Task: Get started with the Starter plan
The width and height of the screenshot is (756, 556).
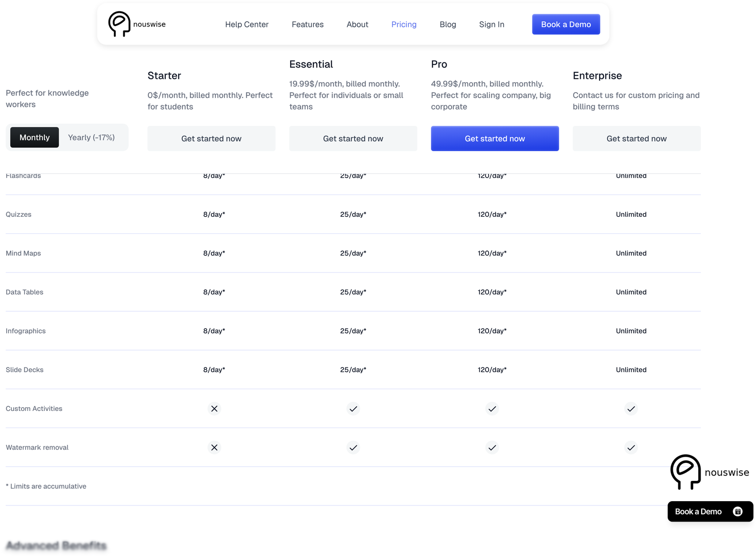Action: 211,138
